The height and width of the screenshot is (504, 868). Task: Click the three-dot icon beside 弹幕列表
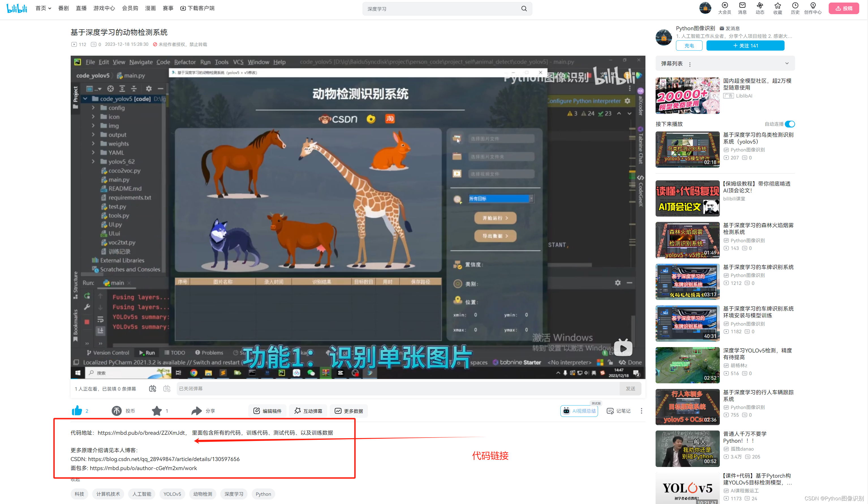click(690, 64)
